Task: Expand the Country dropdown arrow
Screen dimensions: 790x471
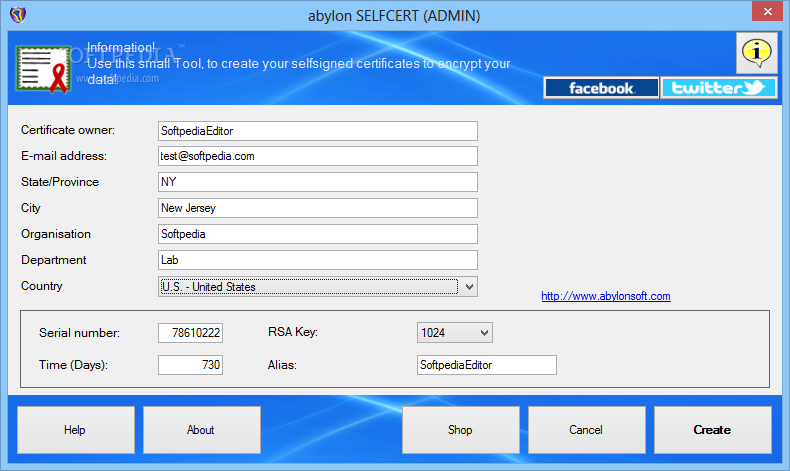Action: tap(469, 287)
